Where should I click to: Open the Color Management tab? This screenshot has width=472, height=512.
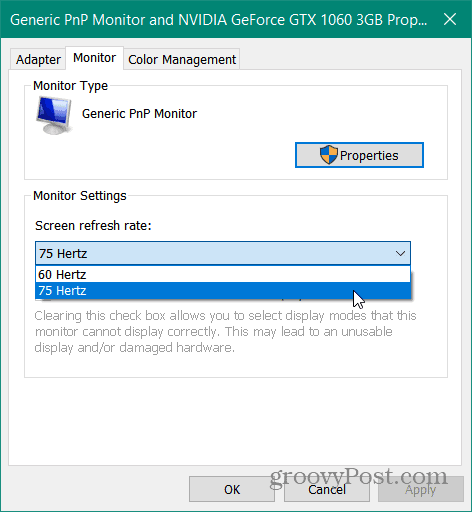182,60
